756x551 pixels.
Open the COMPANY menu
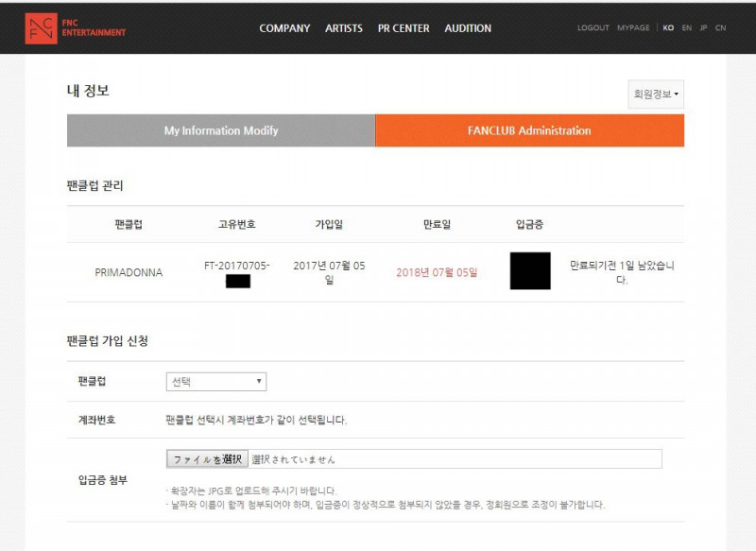click(x=284, y=28)
